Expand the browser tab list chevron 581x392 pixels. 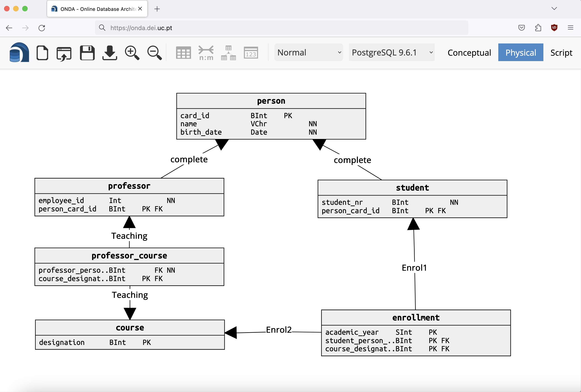(x=554, y=9)
